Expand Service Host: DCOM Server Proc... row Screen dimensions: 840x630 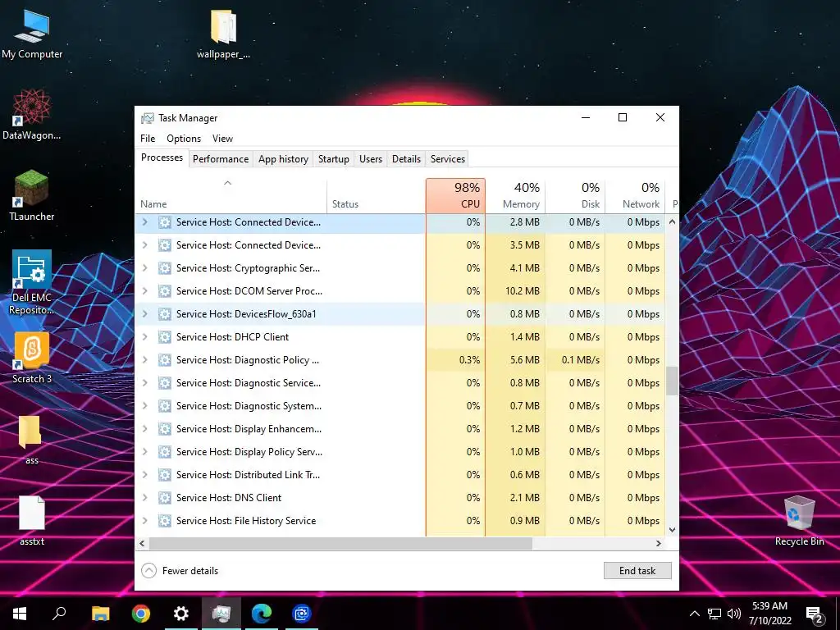[144, 291]
